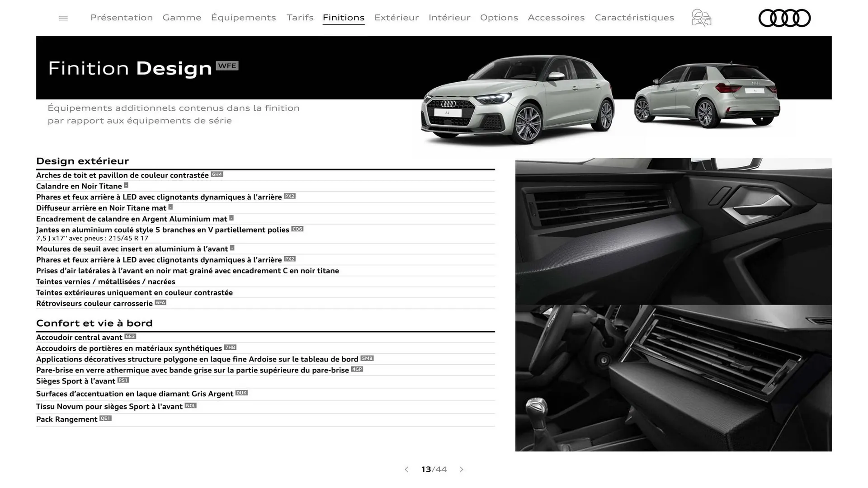Click the Audi four-rings logo
The width and height of the screenshot is (868, 488).
(784, 18)
